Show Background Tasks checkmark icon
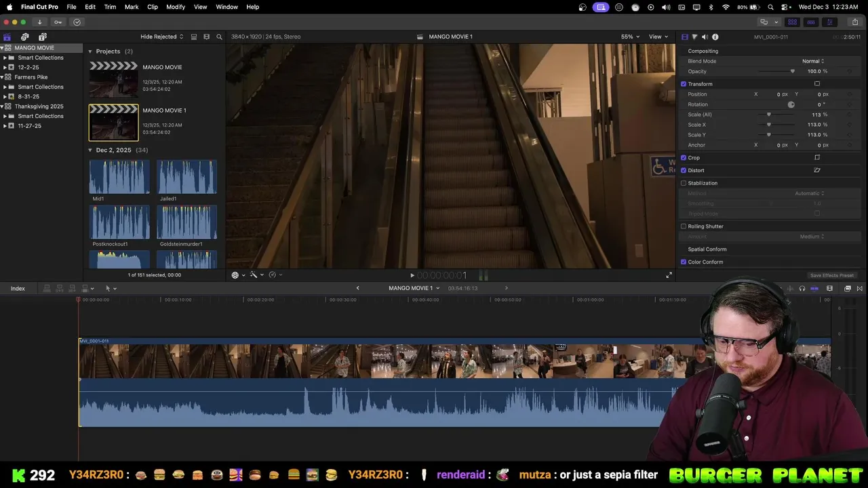This screenshot has height=488, width=868. 77,22
